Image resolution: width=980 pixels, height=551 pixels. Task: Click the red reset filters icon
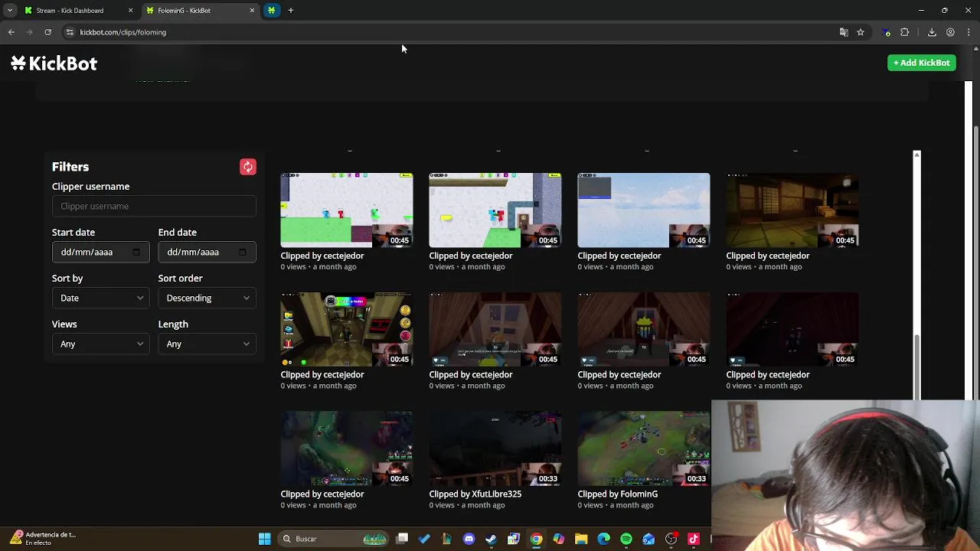click(x=247, y=167)
